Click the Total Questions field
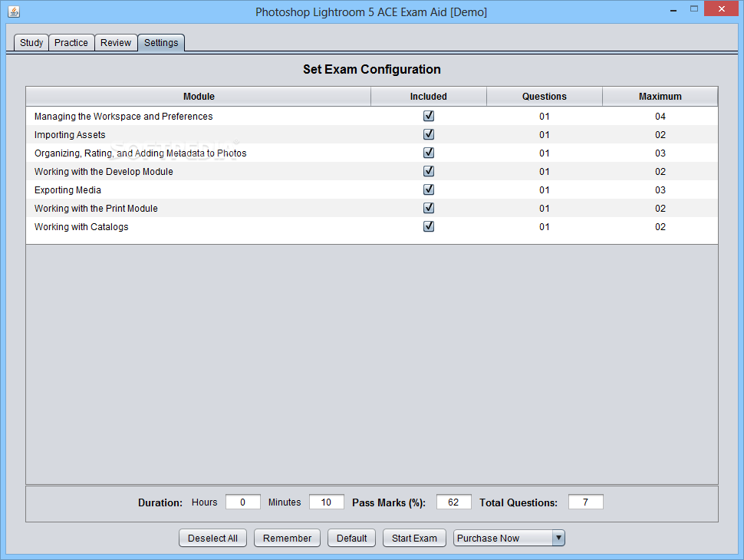This screenshot has width=744, height=560. [x=585, y=502]
